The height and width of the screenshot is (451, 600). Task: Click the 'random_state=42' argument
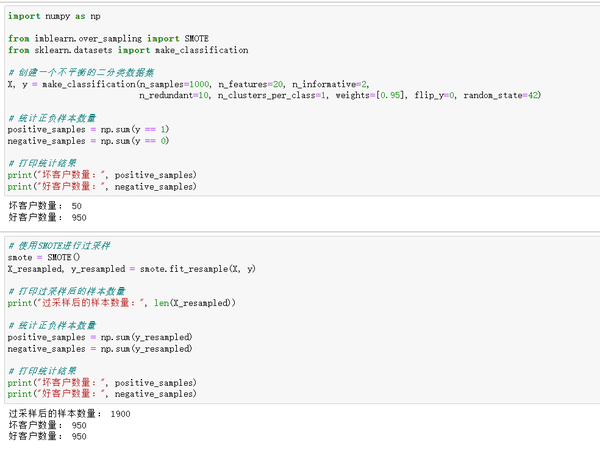coord(506,95)
